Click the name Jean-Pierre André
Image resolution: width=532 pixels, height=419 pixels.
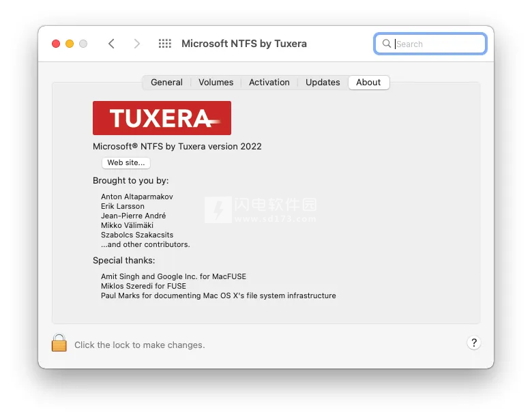tap(133, 216)
